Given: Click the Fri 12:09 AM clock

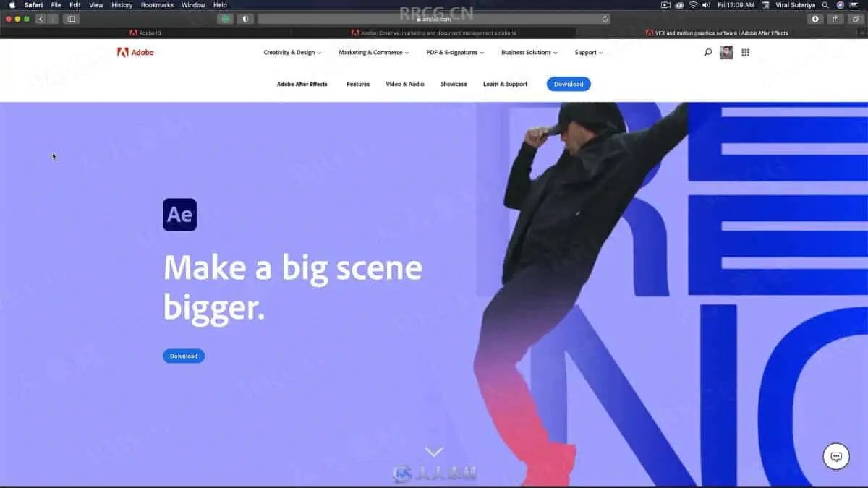Looking at the screenshot, I should [x=736, y=5].
